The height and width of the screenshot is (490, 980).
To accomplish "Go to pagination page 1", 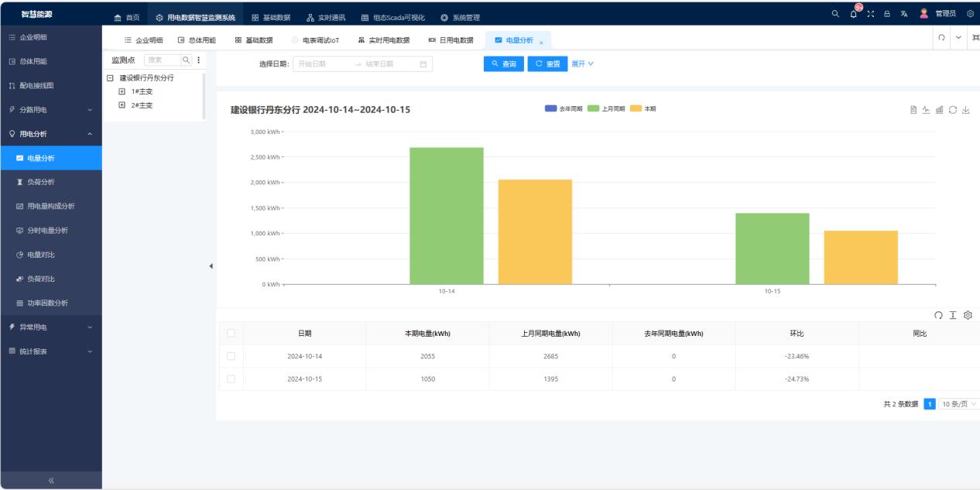I will point(930,403).
